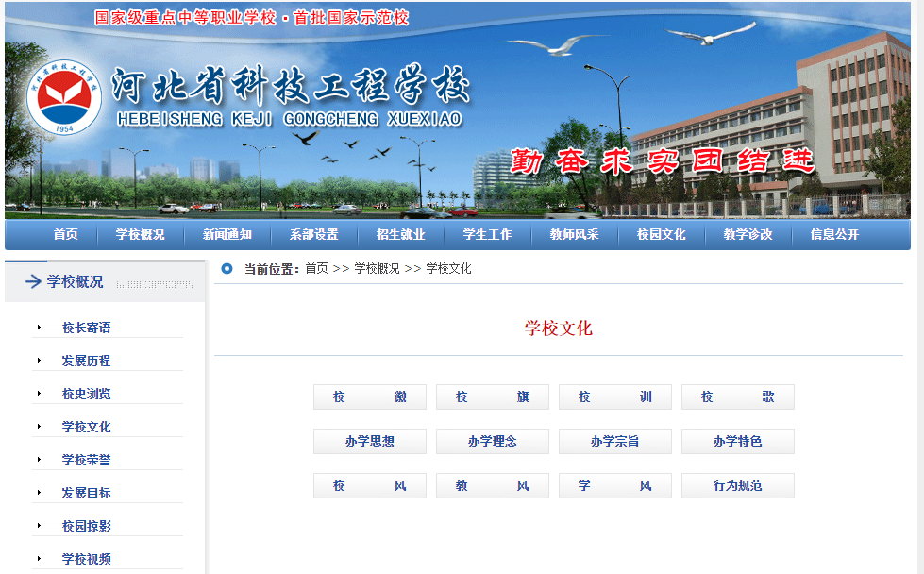Click the HEBEISHENG KEJI GONGCHENG XUEXIAO pinyin text
This screenshot has height=574, width=924.
[x=290, y=119]
